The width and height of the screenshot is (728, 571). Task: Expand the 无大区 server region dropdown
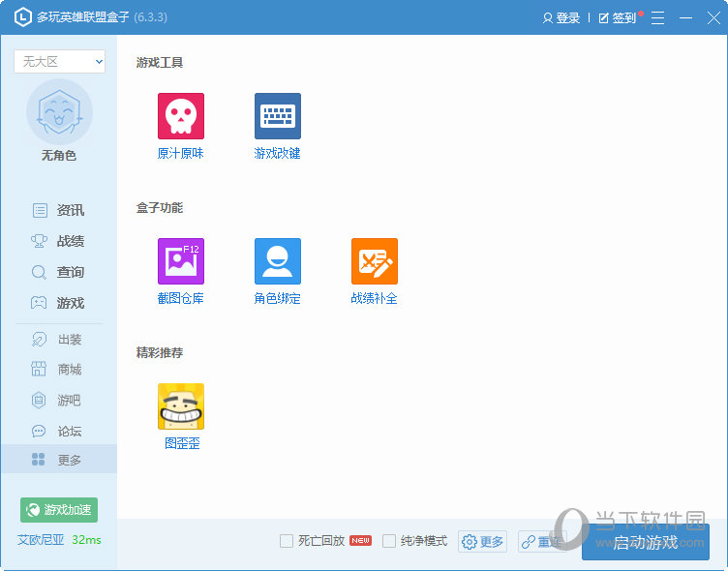(59, 61)
